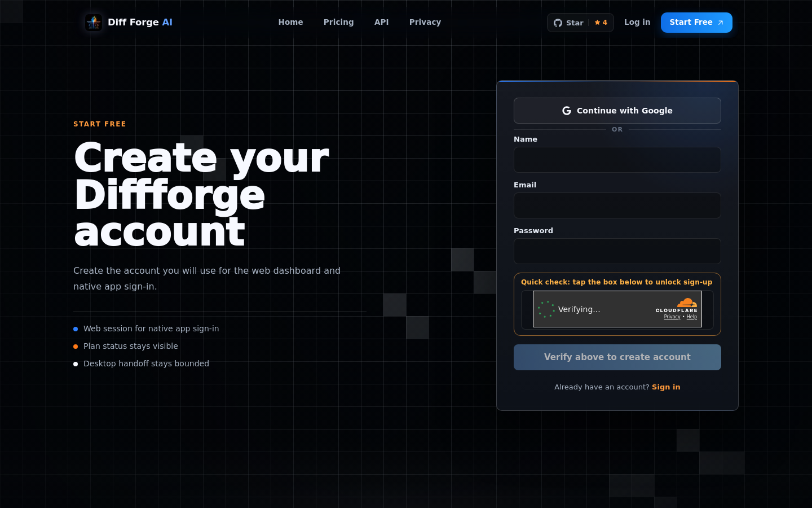
Task: Open the API nav item
Action: coord(381,22)
